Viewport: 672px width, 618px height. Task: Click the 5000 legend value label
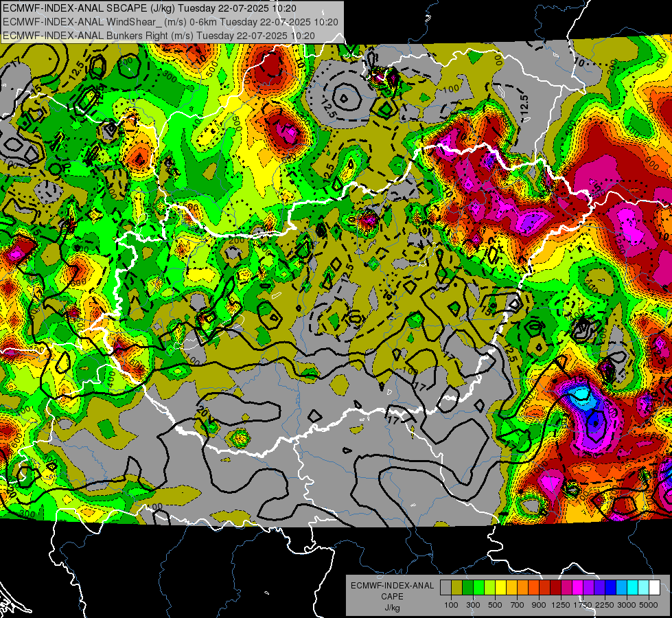coord(649,605)
